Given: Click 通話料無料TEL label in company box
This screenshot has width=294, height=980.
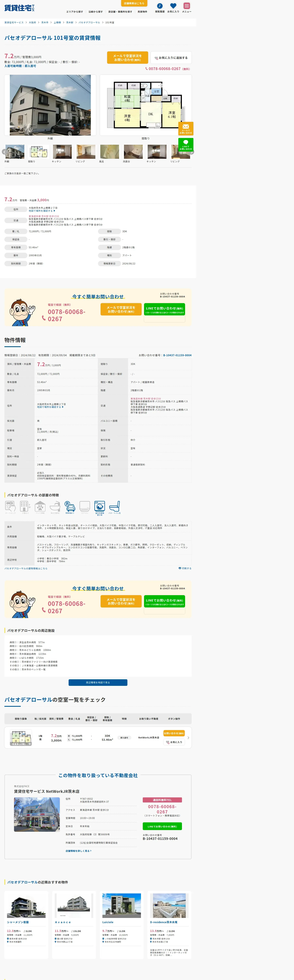Looking at the screenshot, I should tap(162, 800).
